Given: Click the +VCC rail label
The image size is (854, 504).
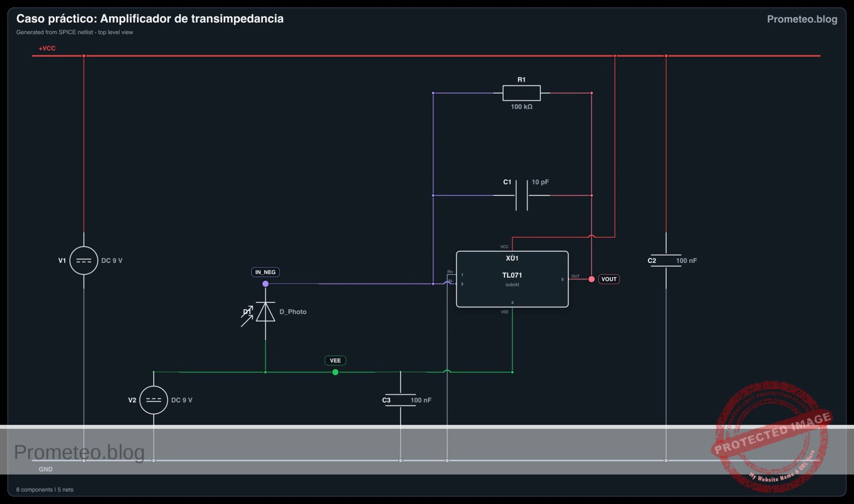Looking at the screenshot, I should (47, 49).
